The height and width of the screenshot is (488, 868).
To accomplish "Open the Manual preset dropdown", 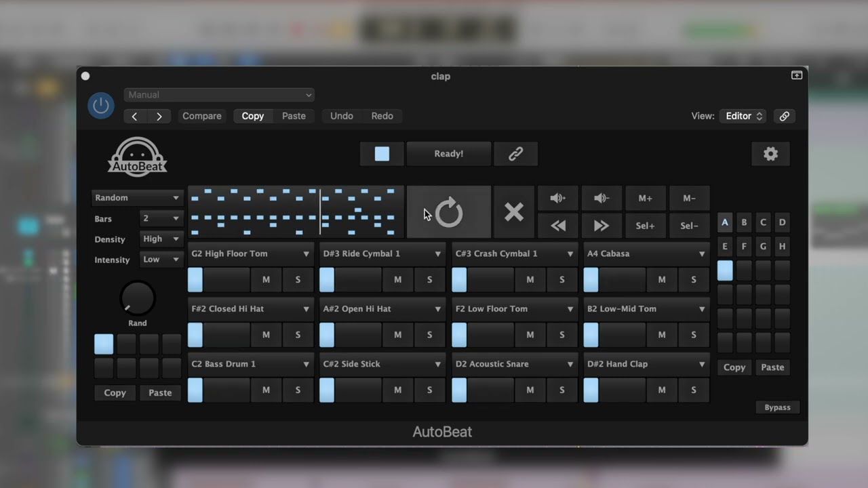I will (x=219, y=95).
